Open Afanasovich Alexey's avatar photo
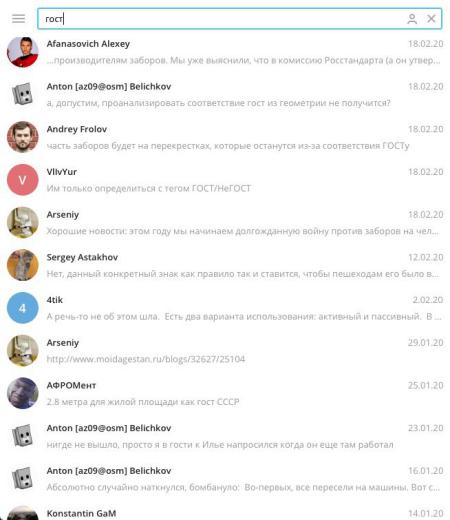The height and width of the screenshot is (520, 450). [23, 52]
